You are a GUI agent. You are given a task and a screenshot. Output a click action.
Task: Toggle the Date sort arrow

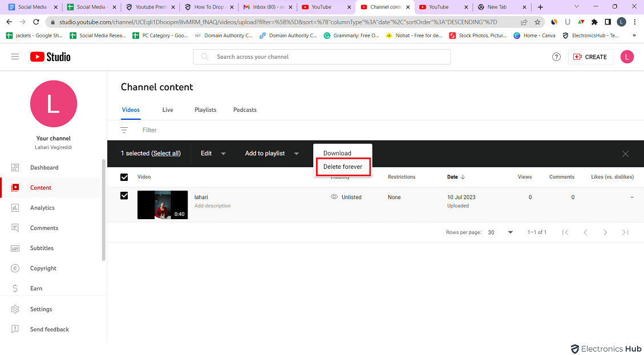click(463, 177)
